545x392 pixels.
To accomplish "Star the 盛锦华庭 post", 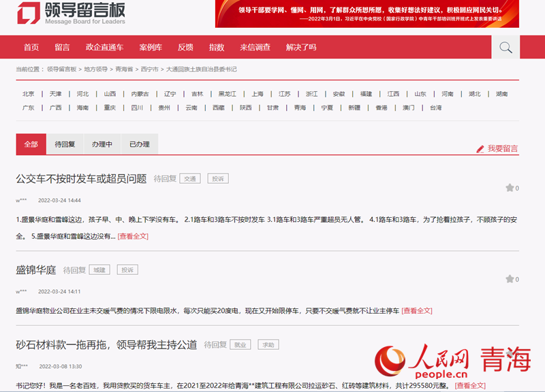I will click(x=509, y=279).
